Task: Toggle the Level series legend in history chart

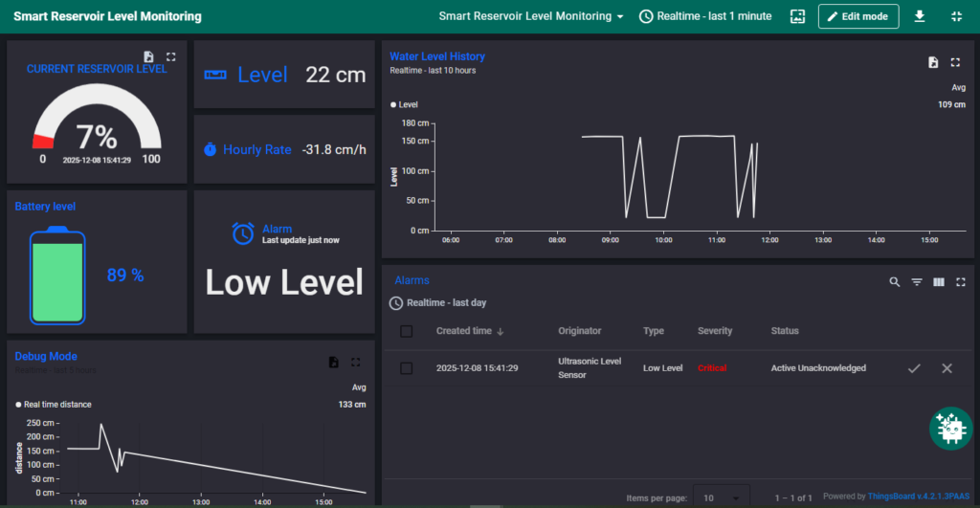Action: 404,104
